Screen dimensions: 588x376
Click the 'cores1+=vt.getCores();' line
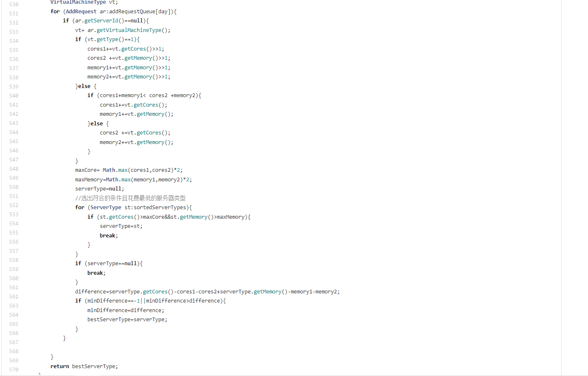pos(134,105)
